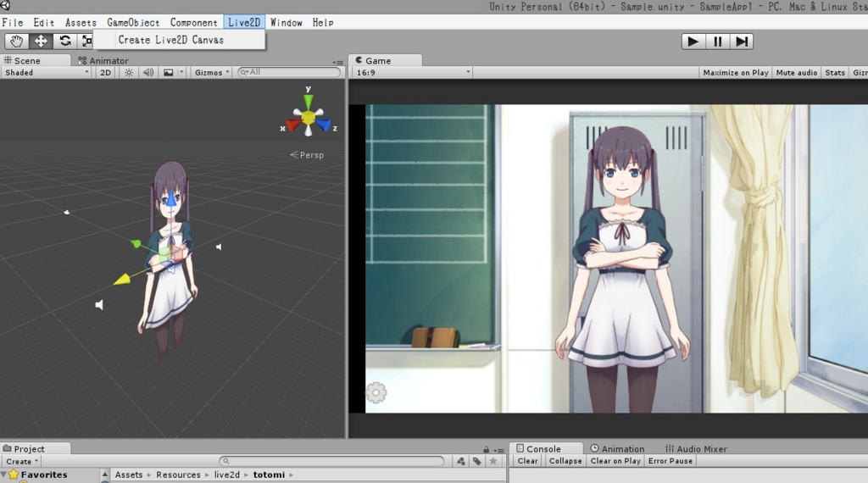Toggle the Project panel lock icon
This screenshot has height=483, width=868.
point(486,450)
